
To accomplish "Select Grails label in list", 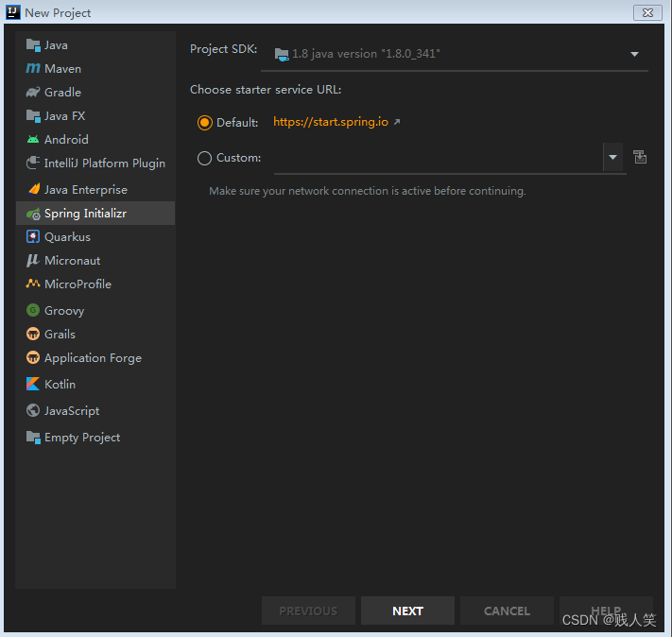I will 60,334.
